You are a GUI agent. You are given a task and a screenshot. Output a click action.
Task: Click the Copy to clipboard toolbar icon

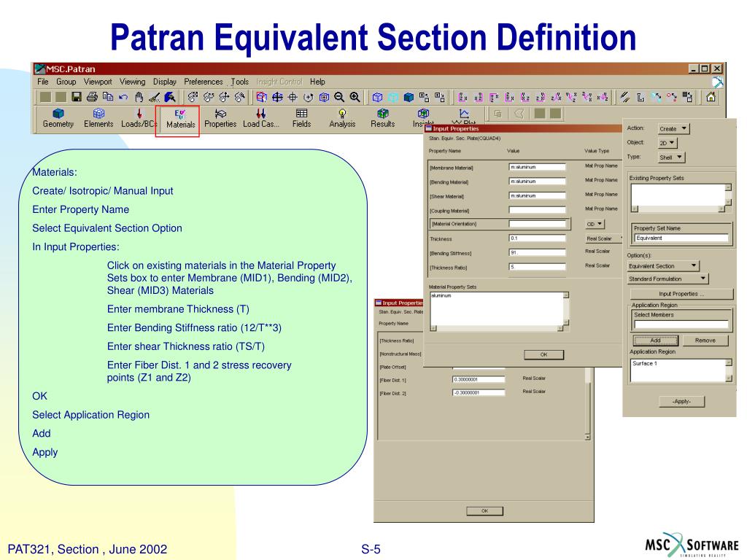[108, 97]
